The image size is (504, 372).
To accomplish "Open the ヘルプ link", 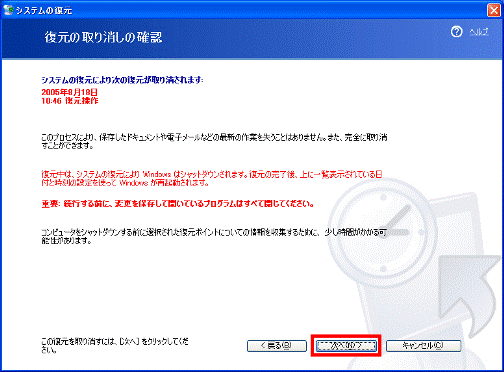I will point(479,32).
